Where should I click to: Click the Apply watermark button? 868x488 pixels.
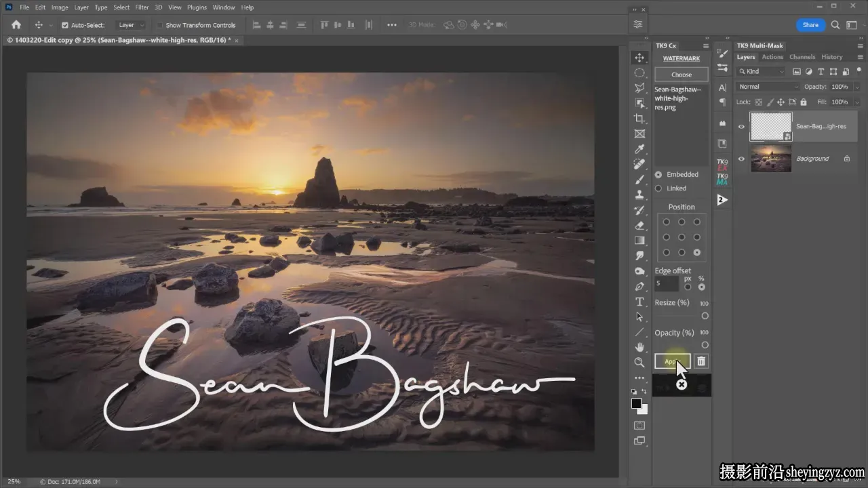tap(673, 361)
